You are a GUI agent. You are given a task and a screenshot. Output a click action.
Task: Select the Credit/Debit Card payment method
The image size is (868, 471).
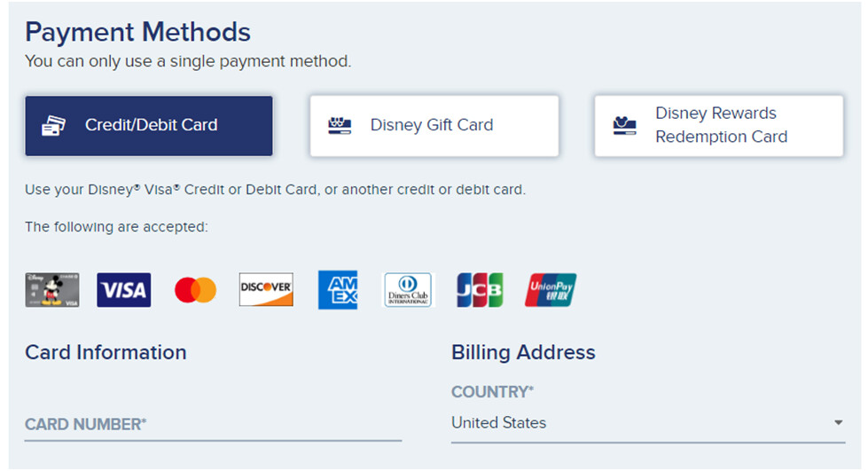coord(149,125)
